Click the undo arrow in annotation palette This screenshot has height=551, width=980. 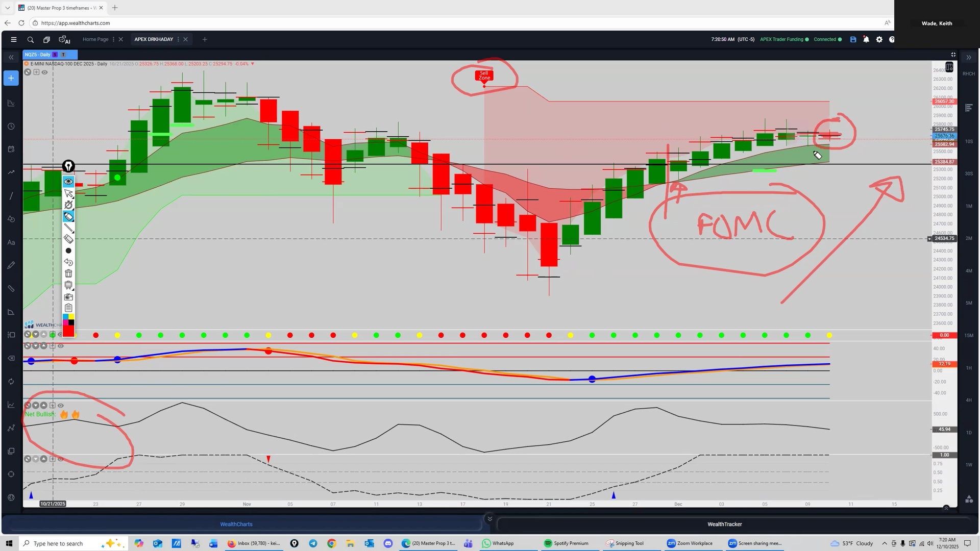coord(68,262)
